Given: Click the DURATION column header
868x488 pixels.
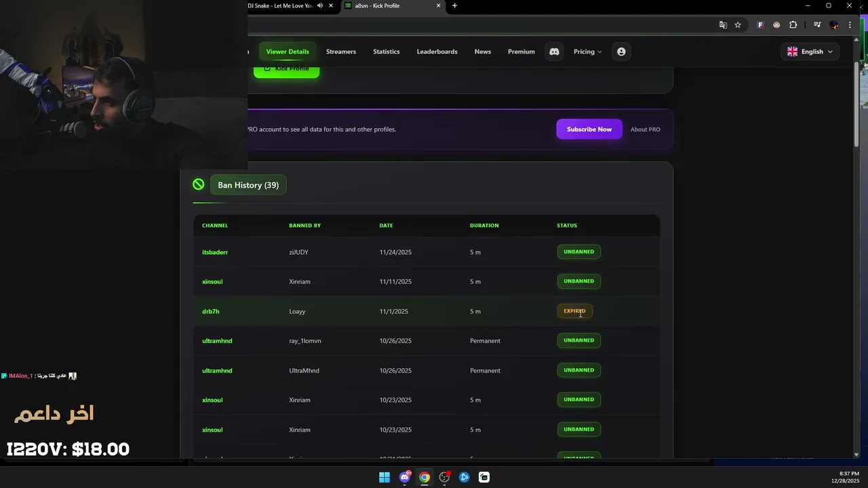Looking at the screenshot, I should pyautogui.click(x=484, y=225).
